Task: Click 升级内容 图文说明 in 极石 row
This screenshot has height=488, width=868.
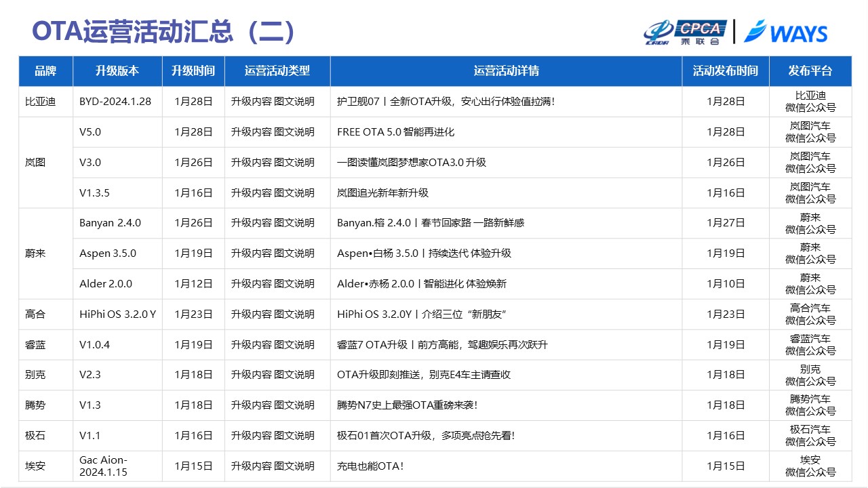Action: pyautogui.click(x=273, y=436)
